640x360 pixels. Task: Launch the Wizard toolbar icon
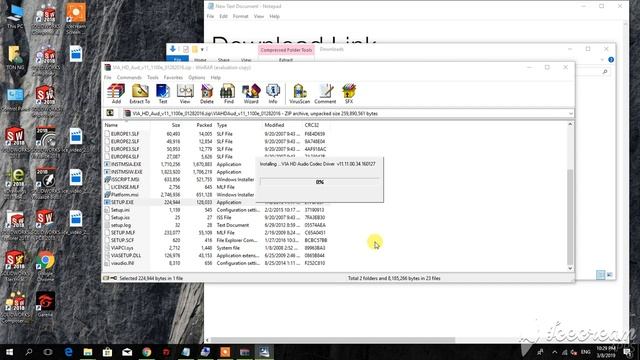[251, 93]
